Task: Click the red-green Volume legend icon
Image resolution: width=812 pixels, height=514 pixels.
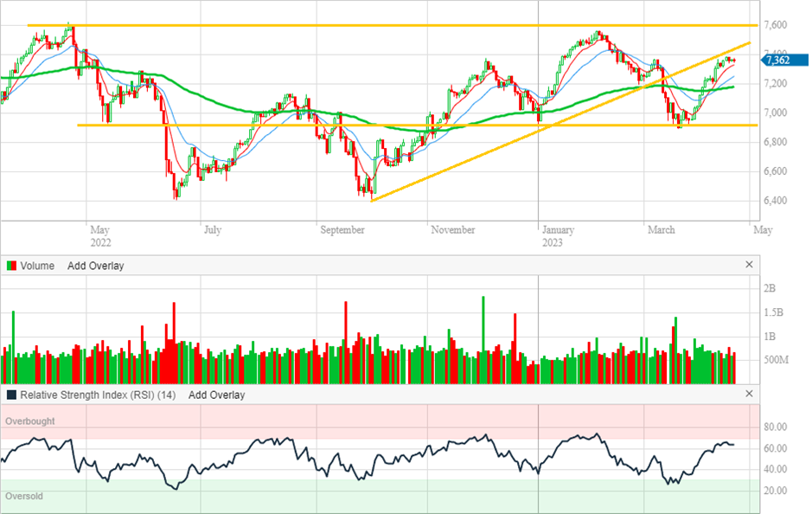Action: (x=11, y=266)
